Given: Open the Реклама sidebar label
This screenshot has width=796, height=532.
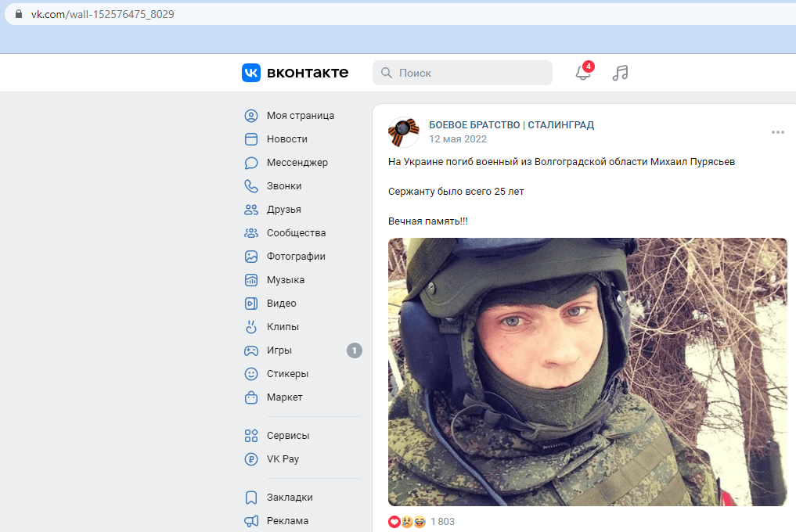Looking at the screenshot, I should pyautogui.click(x=288, y=521).
